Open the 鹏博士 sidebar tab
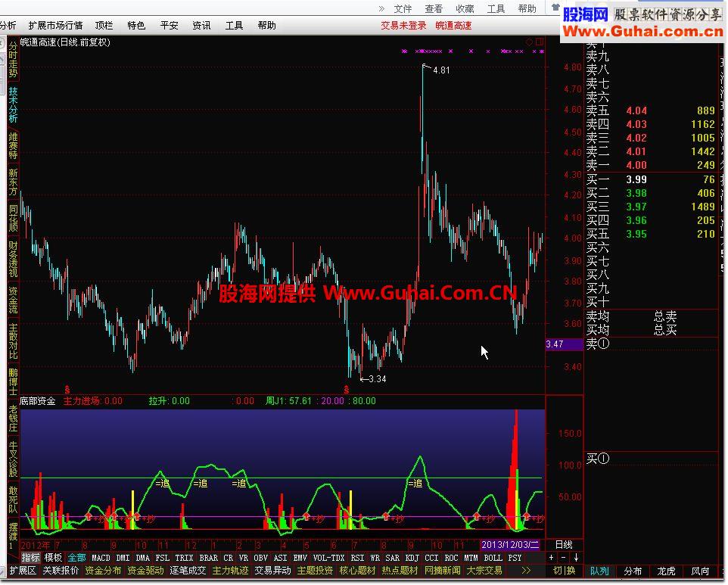 coord(13,382)
